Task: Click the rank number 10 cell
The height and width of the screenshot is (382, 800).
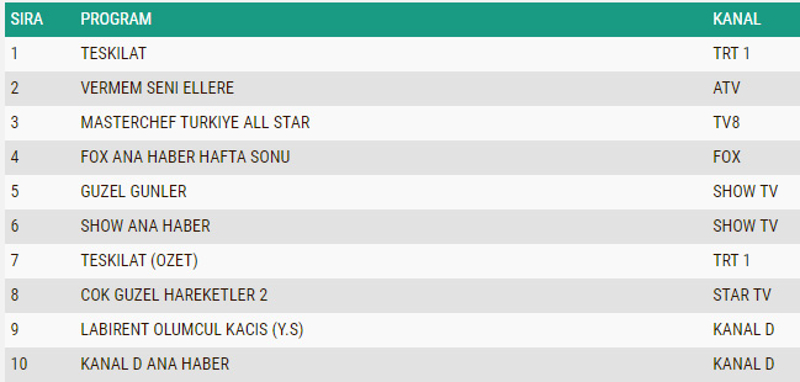Action: (x=19, y=364)
